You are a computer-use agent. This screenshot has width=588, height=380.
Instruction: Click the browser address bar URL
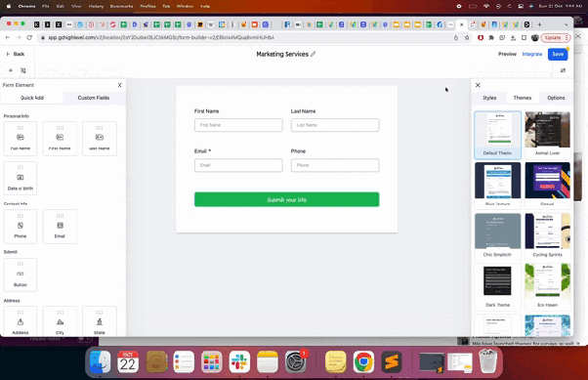[x=161, y=37]
